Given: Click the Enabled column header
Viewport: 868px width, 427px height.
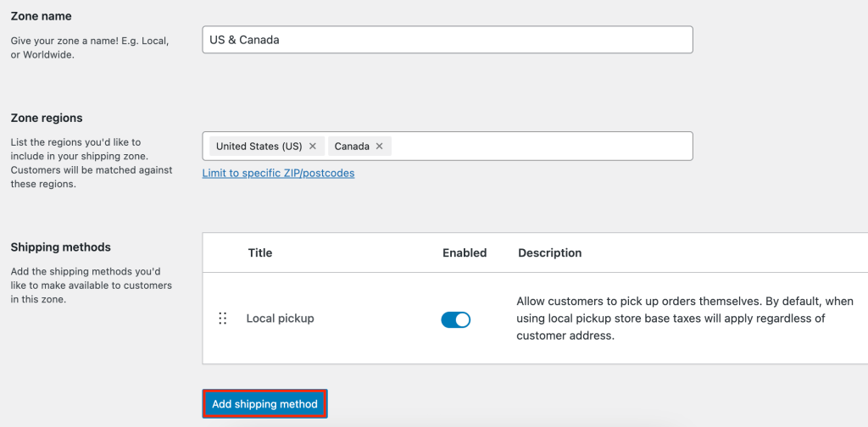Looking at the screenshot, I should [x=465, y=252].
